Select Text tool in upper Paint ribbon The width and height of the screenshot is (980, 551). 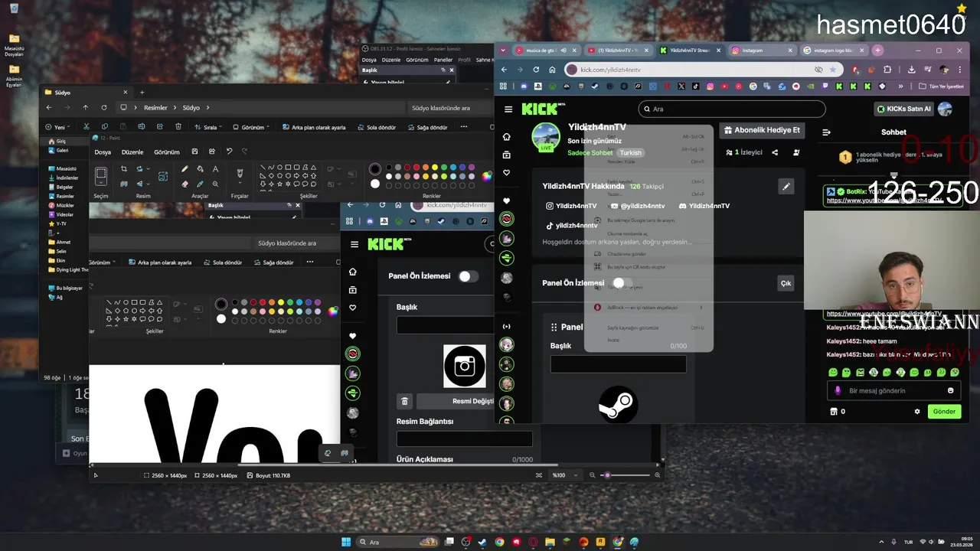(x=215, y=168)
